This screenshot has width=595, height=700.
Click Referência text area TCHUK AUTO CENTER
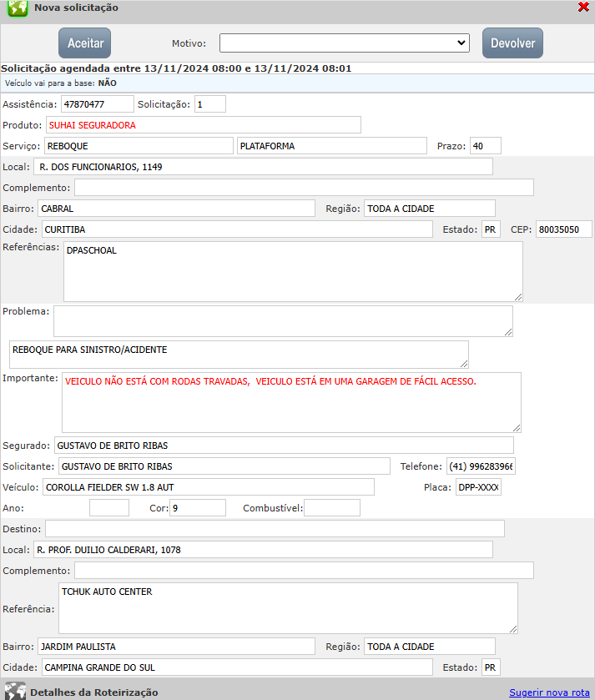coord(288,608)
